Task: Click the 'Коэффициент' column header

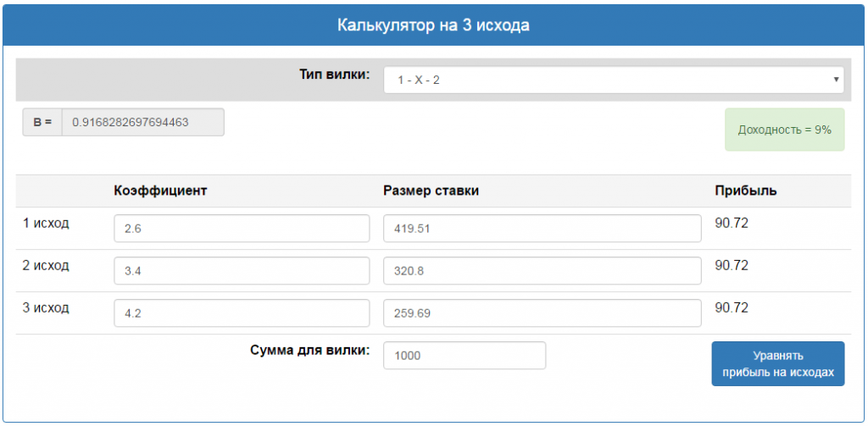Action: [x=160, y=191]
